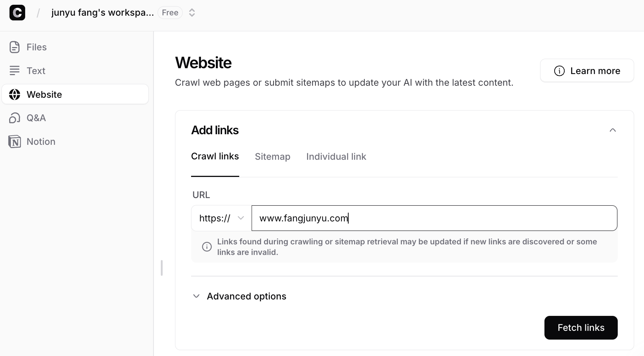Click the Text lines icon
644x356 pixels.
point(15,71)
